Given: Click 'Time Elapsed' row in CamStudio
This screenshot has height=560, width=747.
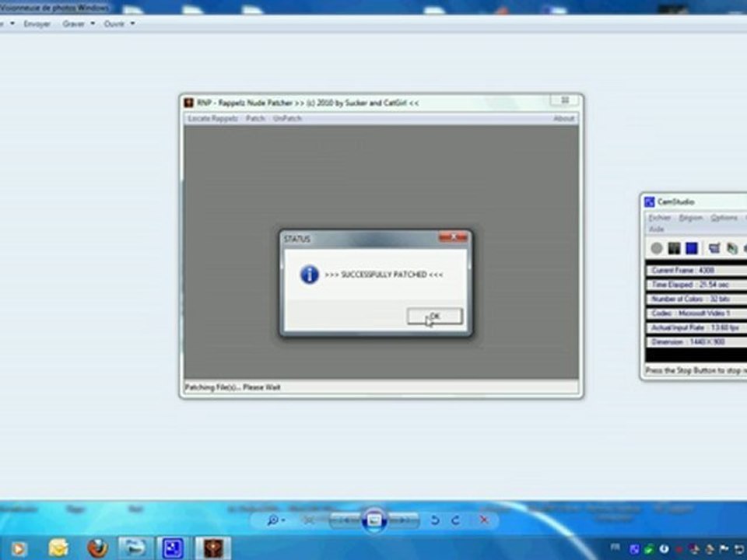Looking at the screenshot, I should pos(696,285).
